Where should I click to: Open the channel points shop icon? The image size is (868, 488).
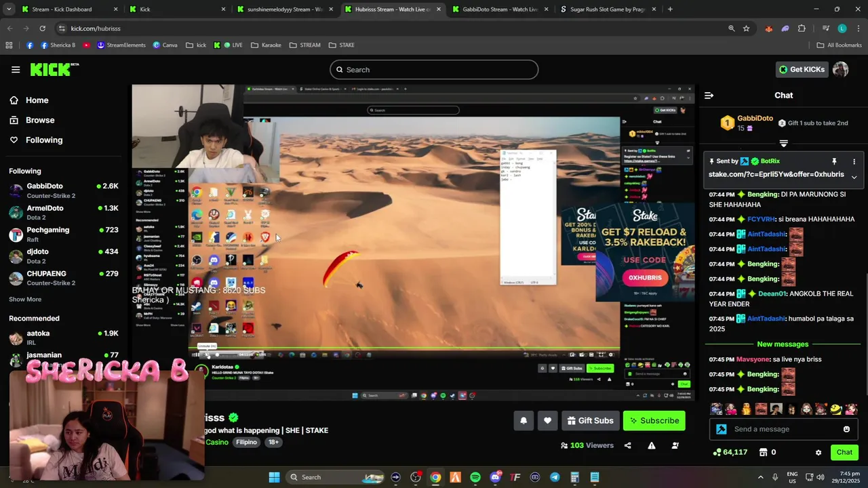(x=763, y=452)
